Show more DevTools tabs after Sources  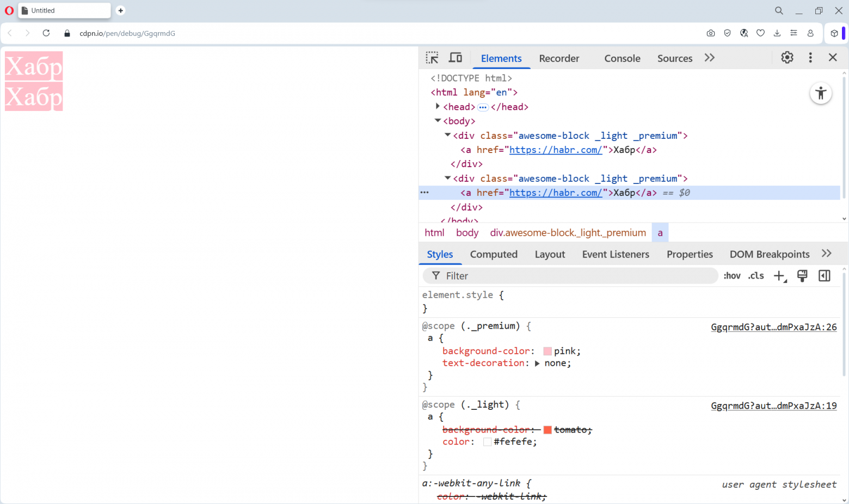pos(709,58)
